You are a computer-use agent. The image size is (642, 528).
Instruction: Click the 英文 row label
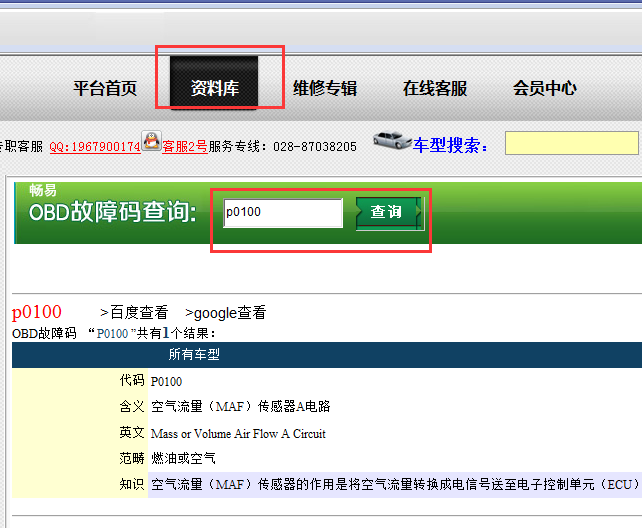[132, 432]
